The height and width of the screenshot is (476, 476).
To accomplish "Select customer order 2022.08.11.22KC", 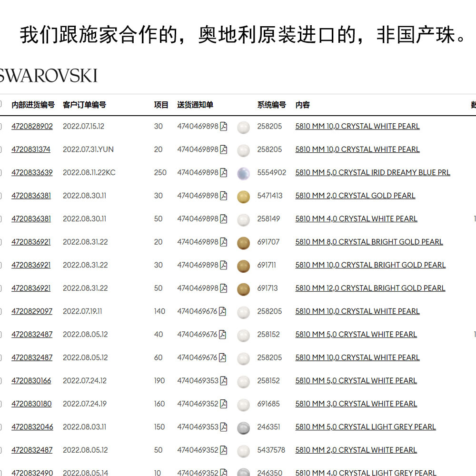I will (x=89, y=172).
